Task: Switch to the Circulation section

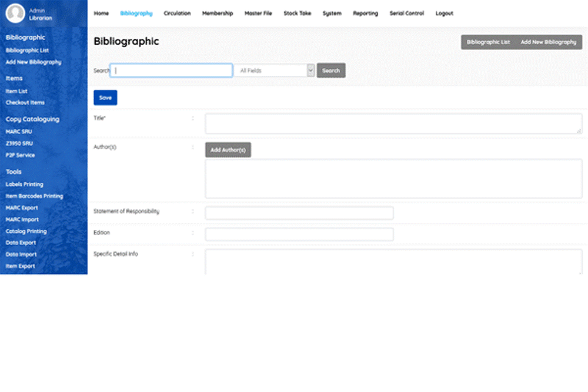Action: click(x=177, y=13)
